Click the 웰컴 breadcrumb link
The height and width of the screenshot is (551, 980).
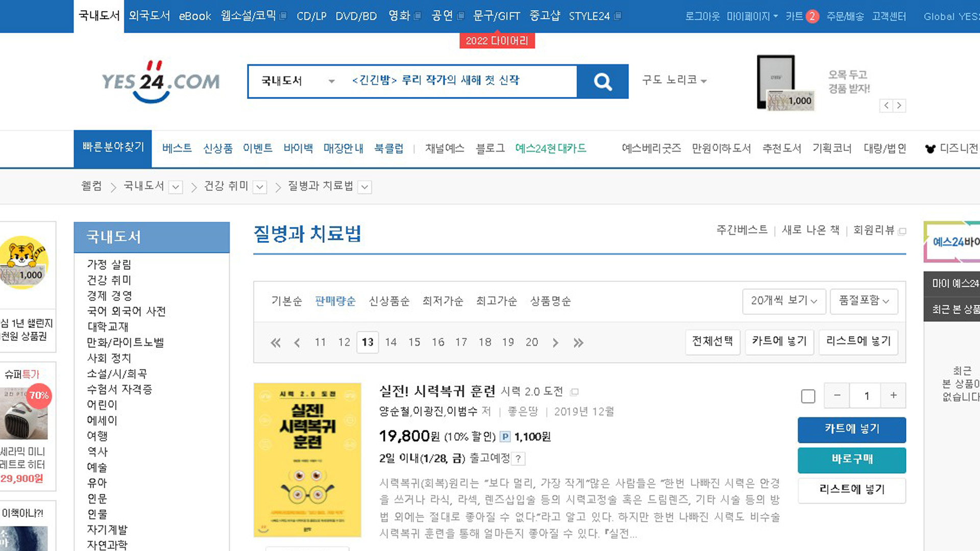91,186
